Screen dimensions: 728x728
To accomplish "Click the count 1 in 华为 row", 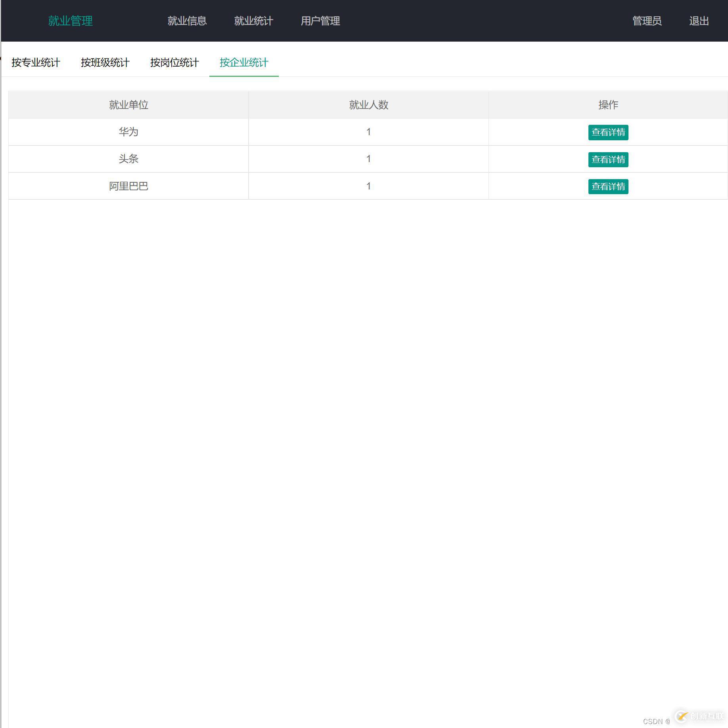I will pyautogui.click(x=368, y=132).
